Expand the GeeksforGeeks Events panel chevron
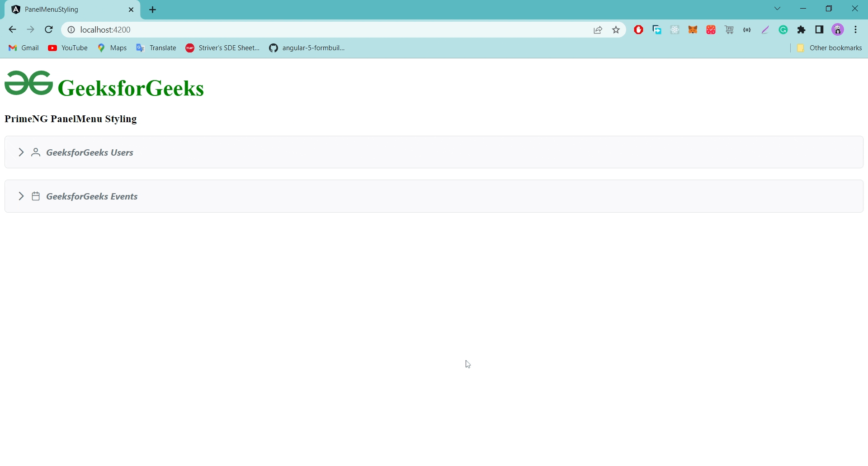This screenshot has height=466, width=868. [x=21, y=196]
